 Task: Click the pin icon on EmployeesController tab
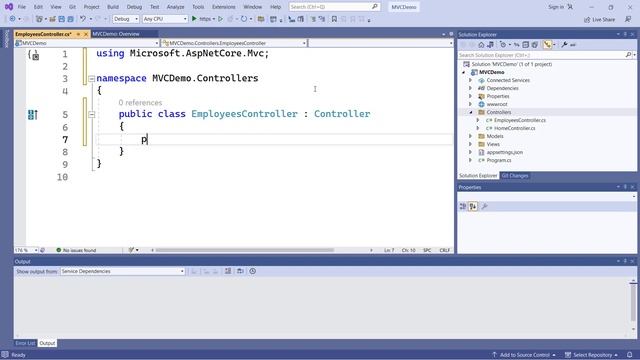[78, 34]
